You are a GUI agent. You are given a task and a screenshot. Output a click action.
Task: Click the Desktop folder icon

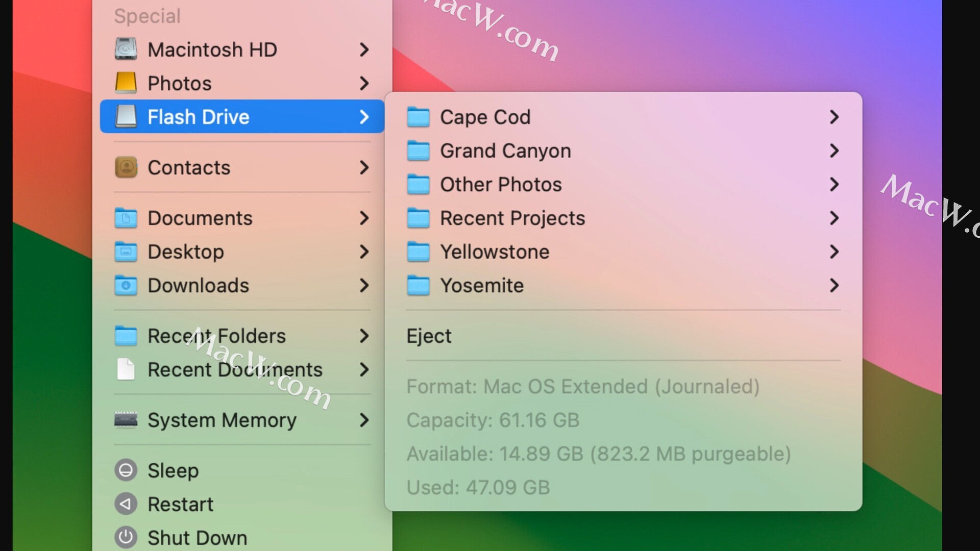pos(126,252)
